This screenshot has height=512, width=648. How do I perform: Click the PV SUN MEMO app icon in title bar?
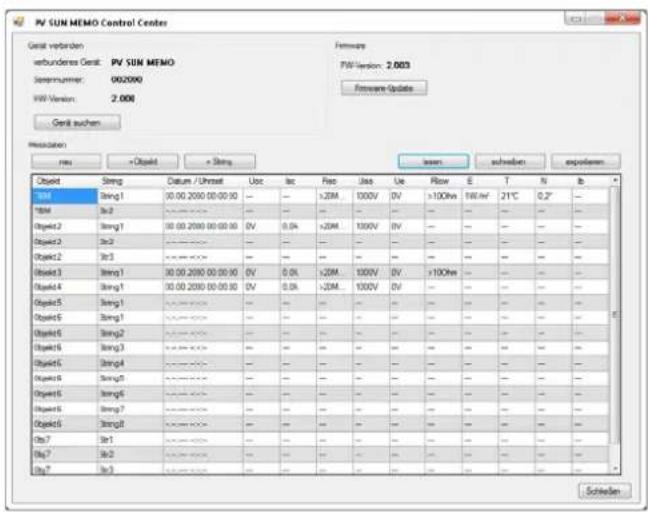(x=19, y=22)
